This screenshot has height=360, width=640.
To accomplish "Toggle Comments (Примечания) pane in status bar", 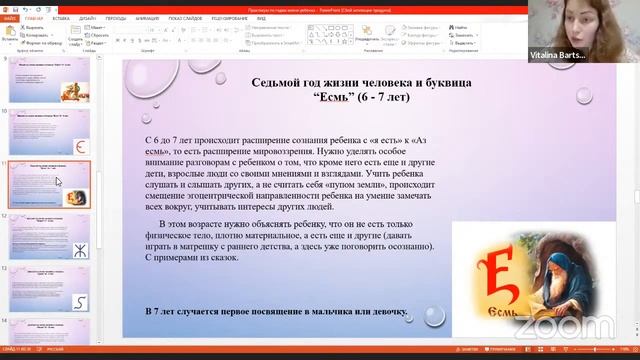I will click(500, 350).
